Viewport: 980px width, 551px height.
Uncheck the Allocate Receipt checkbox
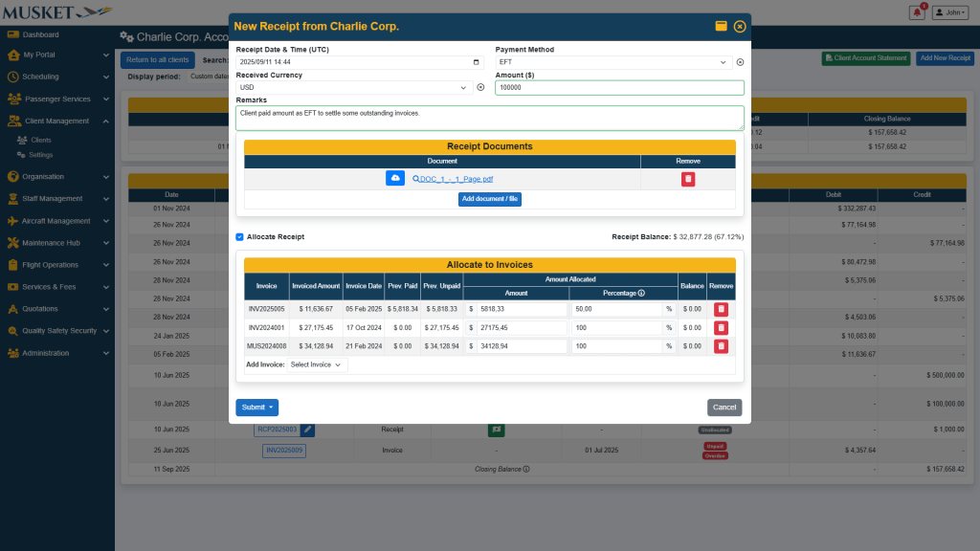tap(239, 236)
